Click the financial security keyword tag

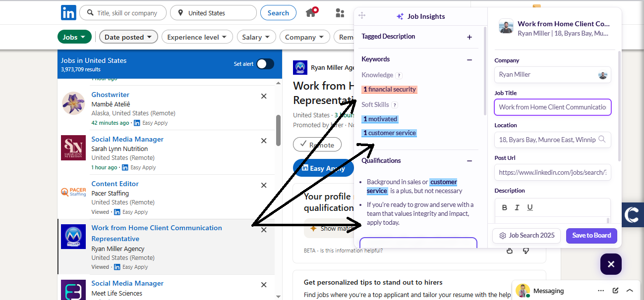389,90
